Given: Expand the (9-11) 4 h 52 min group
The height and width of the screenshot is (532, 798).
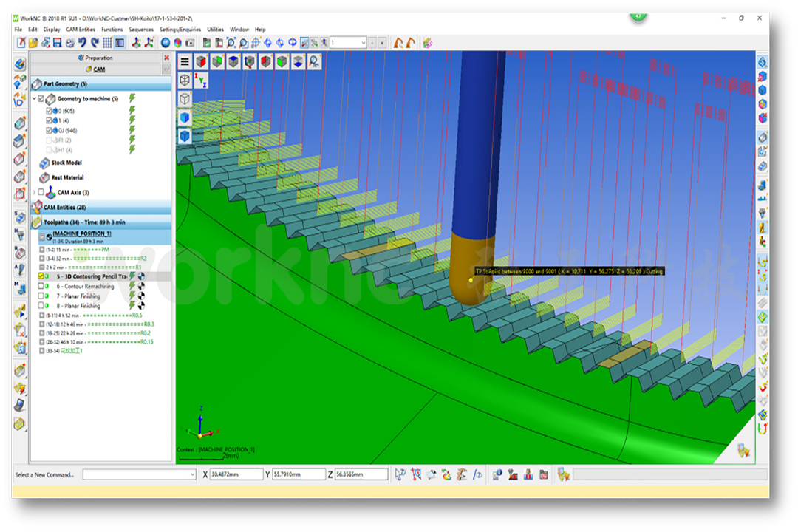Looking at the screenshot, I should pos(41,316).
